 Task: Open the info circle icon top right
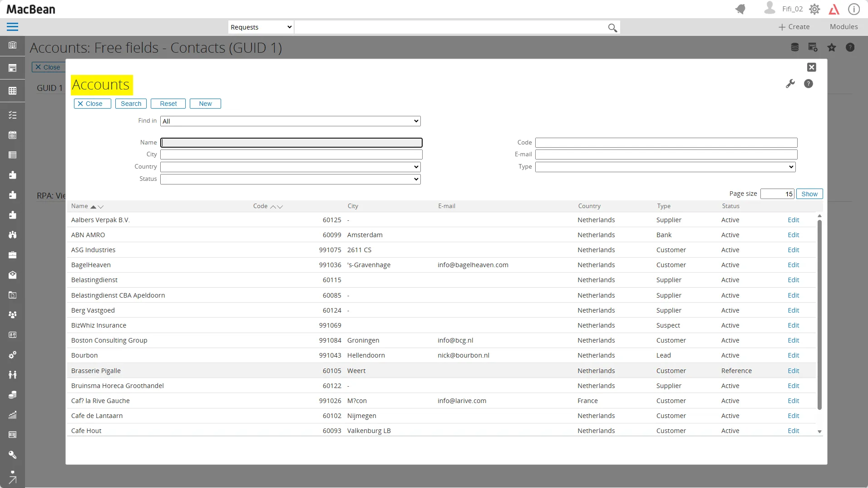point(854,9)
